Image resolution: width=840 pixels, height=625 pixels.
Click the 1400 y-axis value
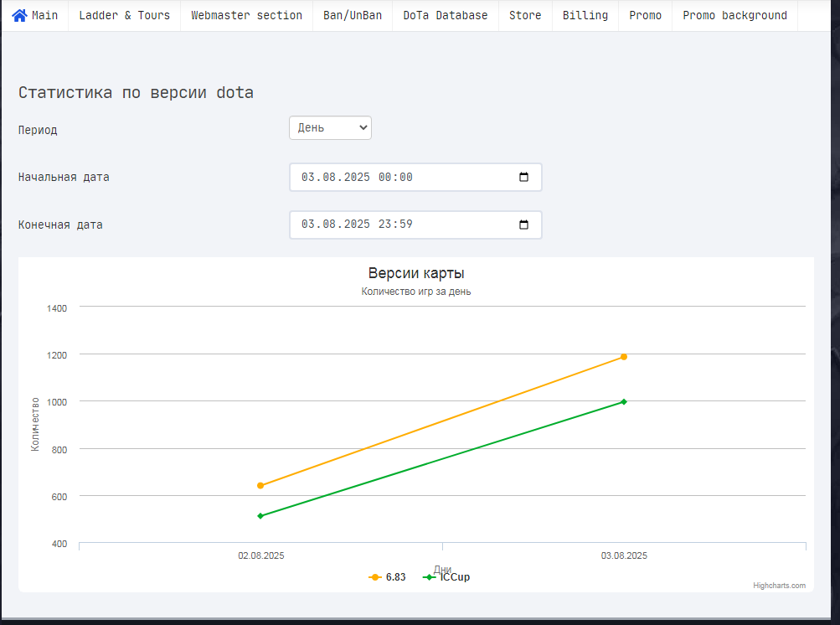coord(57,308)
